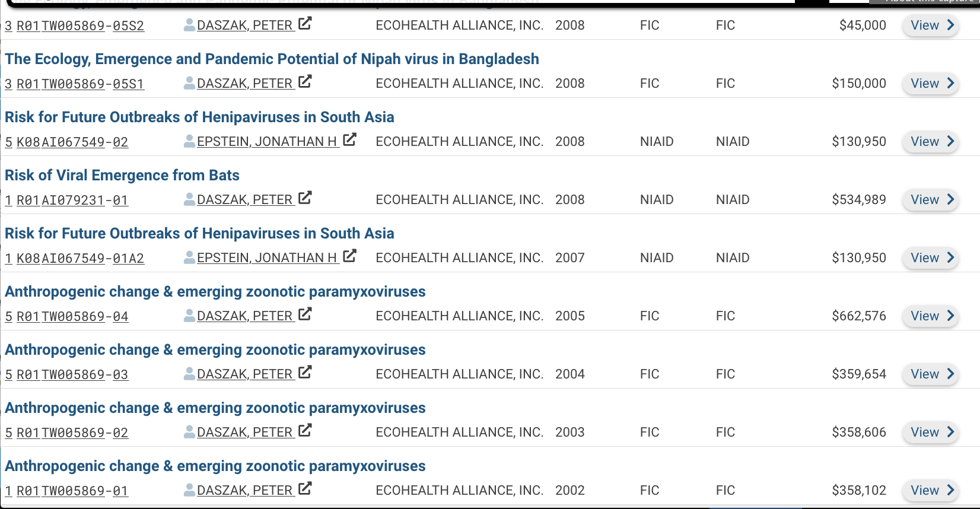The image size is (980, 509).
Task: Click project number R01TW005869-03
Action: coord(72,375)
